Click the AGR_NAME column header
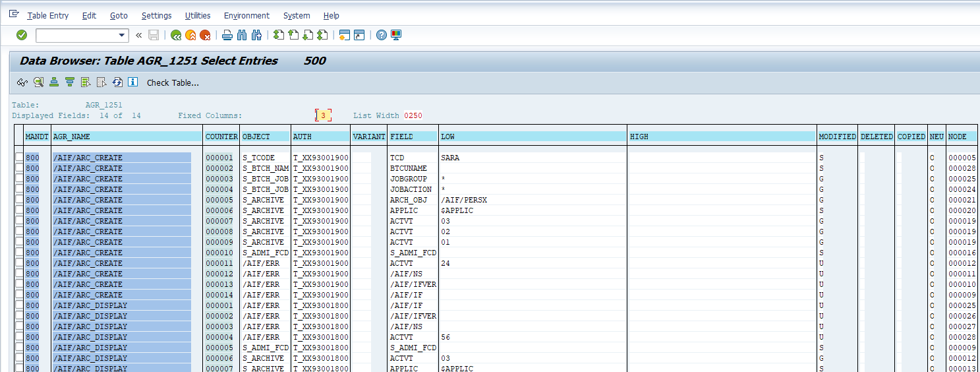Viewport: 980px width, 372px height. (71, 137)
